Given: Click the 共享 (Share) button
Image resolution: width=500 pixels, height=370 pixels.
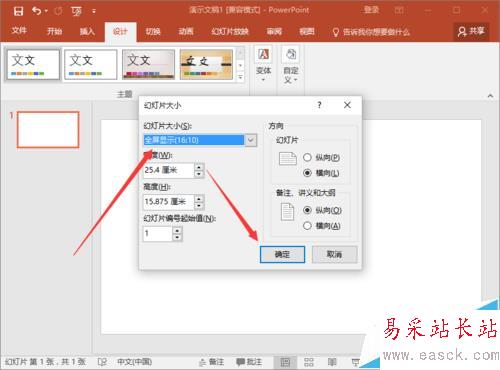Looking at the screenshot, I should 471,31.
